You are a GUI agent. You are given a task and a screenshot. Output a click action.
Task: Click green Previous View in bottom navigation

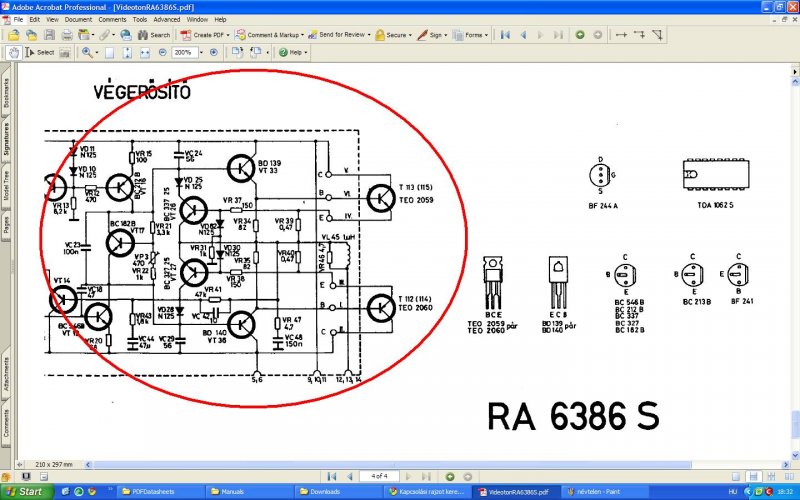click(449, 477)
